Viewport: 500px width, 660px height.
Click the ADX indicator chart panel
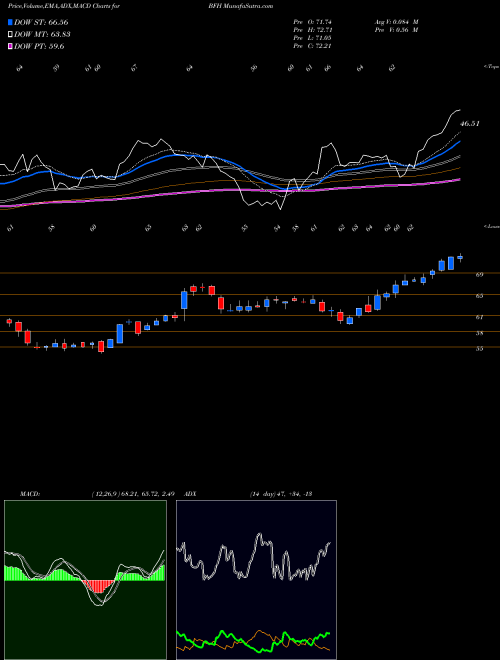pyautogui.click(x=256, y=580)
